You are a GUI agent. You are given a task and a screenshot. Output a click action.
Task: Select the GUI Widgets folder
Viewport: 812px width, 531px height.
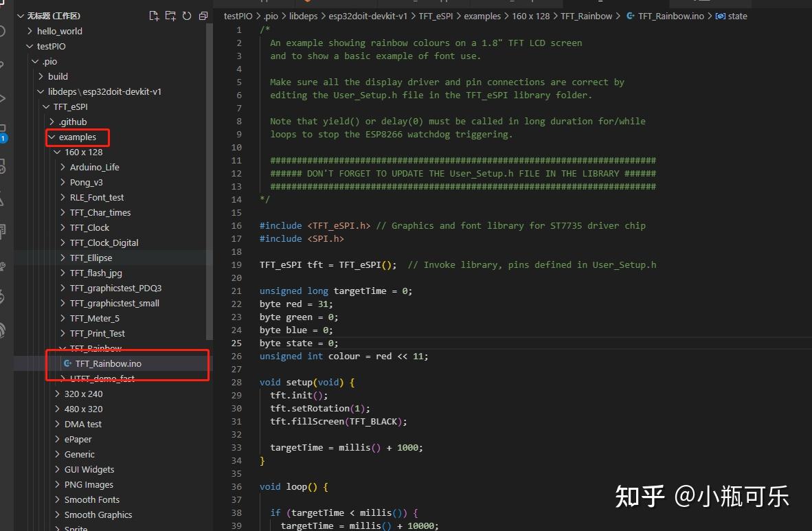point(89,469)
